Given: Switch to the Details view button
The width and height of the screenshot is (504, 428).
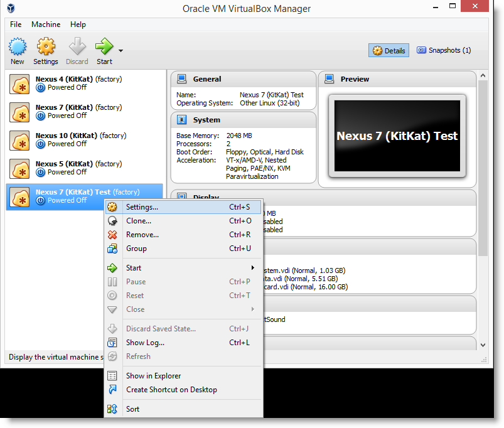Looking at the screenshot, I should pos(389,51).
